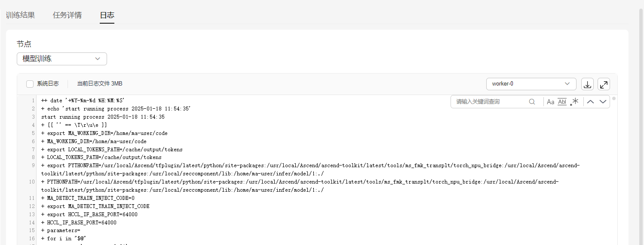Toggle regular expression search icon
This screenshot has width=644, height=245.
[574, 102]
